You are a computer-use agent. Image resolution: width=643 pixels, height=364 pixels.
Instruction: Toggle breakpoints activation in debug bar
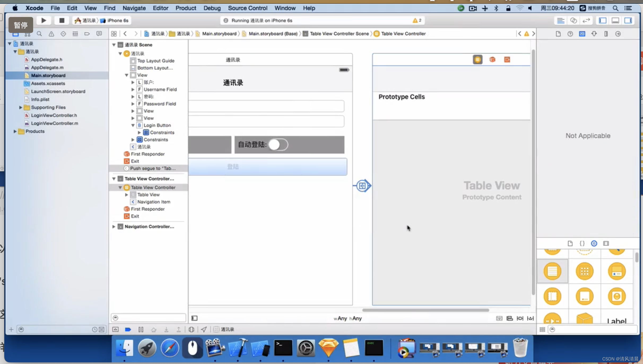pyautogui.click(x=128, y=329)
